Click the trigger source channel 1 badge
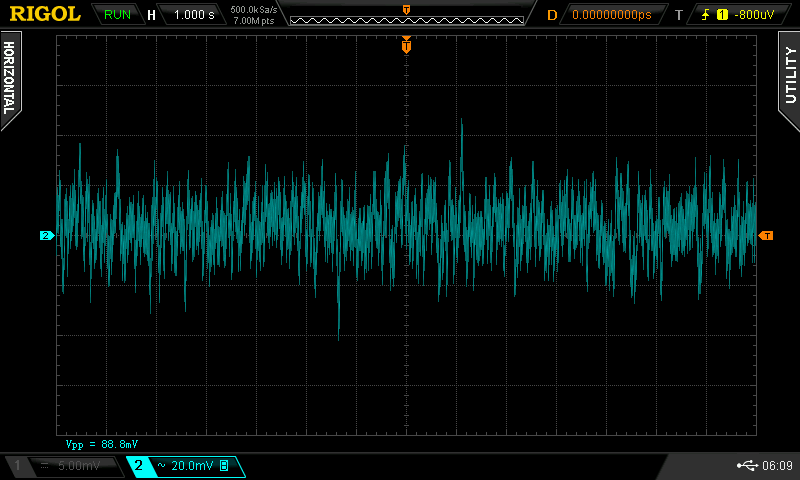The width and height of the screenshot is (800, 480). [722, 15]
